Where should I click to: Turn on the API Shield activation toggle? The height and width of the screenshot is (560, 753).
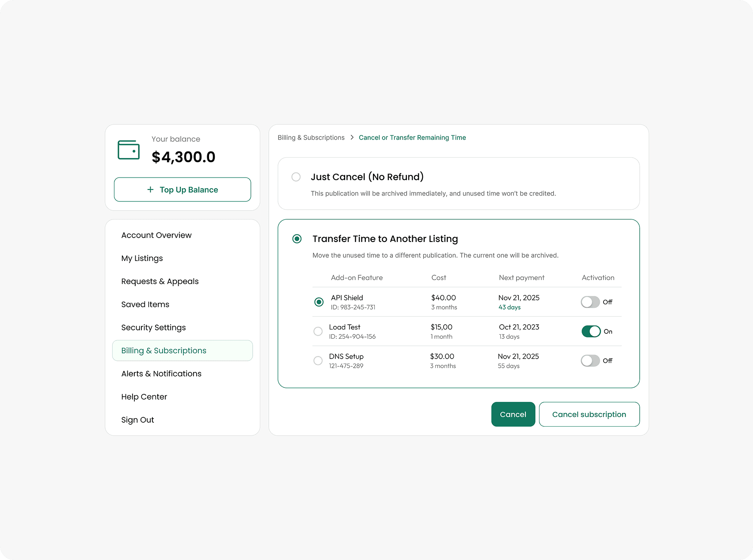pos(590,302)
